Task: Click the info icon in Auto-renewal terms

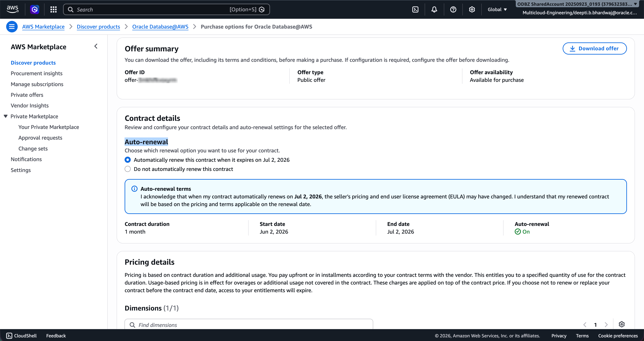Action: (x=135, y=189)
